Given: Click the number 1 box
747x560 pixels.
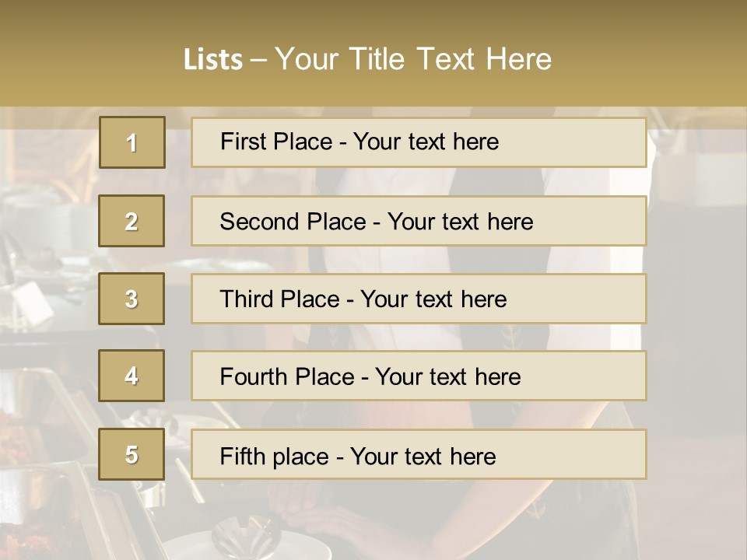Looking at the screenshot, I should (132, 142).
